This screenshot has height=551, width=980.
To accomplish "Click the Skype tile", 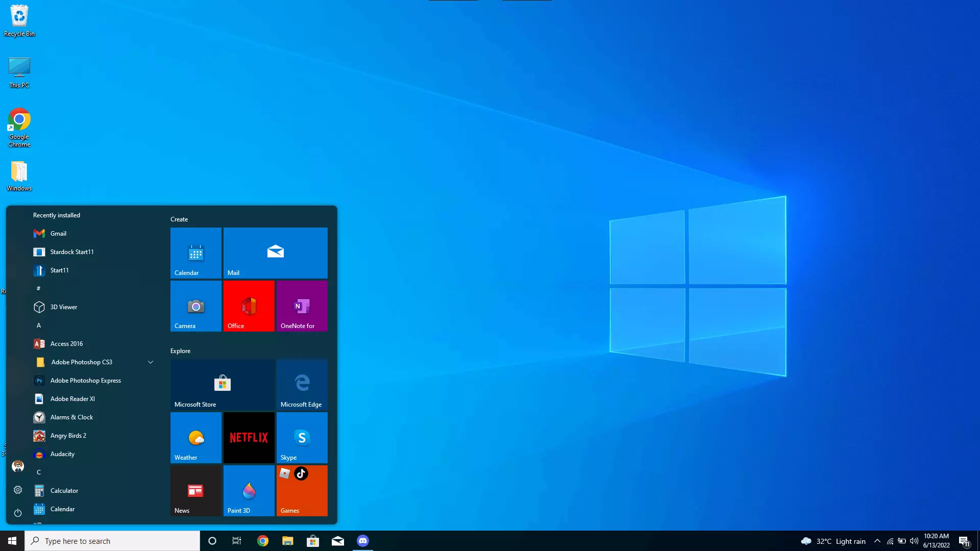I will [x=302, y=437].
